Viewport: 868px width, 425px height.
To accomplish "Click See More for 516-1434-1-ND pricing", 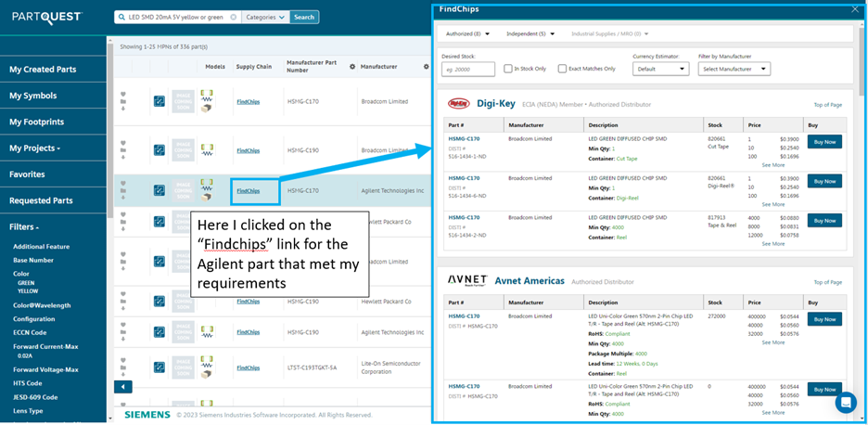I will tap(772, 165).
